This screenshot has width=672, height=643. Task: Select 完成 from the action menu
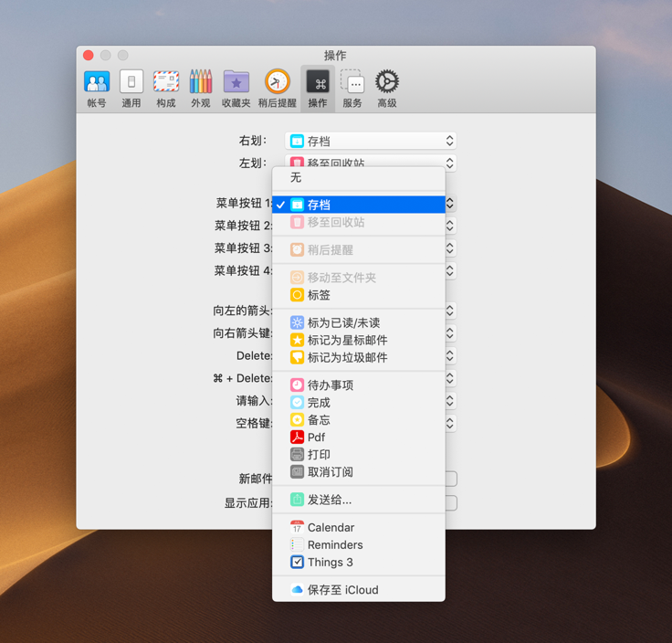coord(359,403)
